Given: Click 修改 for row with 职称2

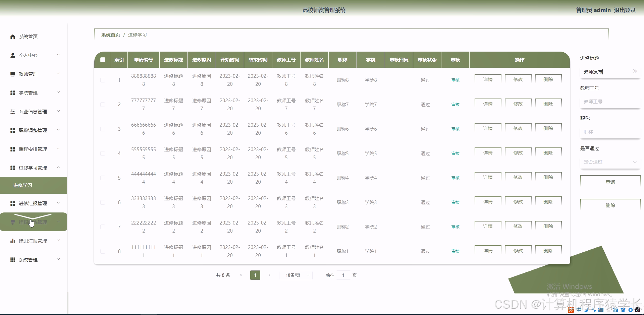Looking at the screenshot, I should [x=518, y=226].
